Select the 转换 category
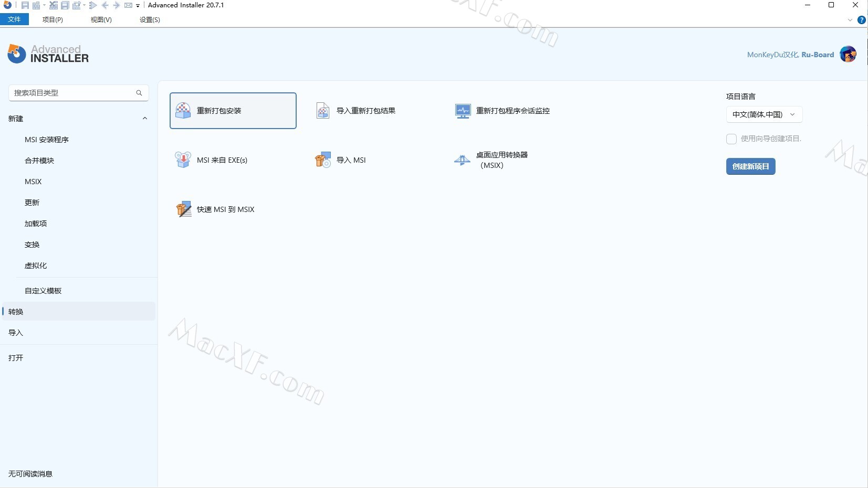The height and width of the screenshot is (488, 868). 79,312
